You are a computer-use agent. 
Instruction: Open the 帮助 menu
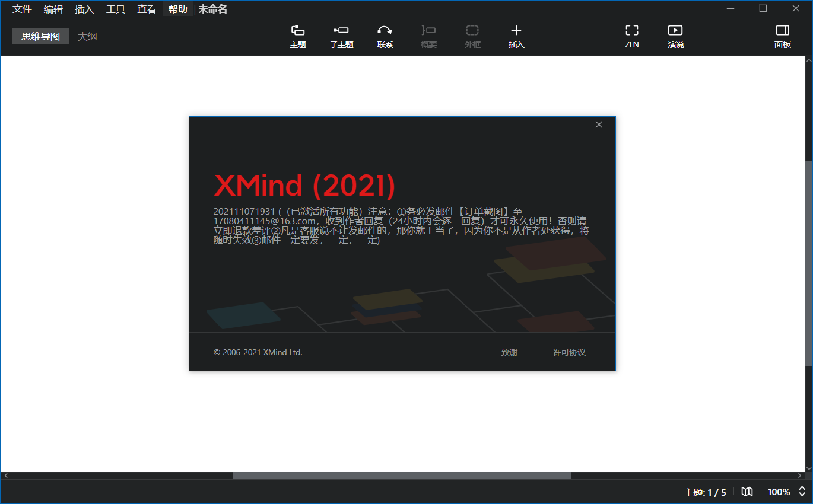[178, 9]
